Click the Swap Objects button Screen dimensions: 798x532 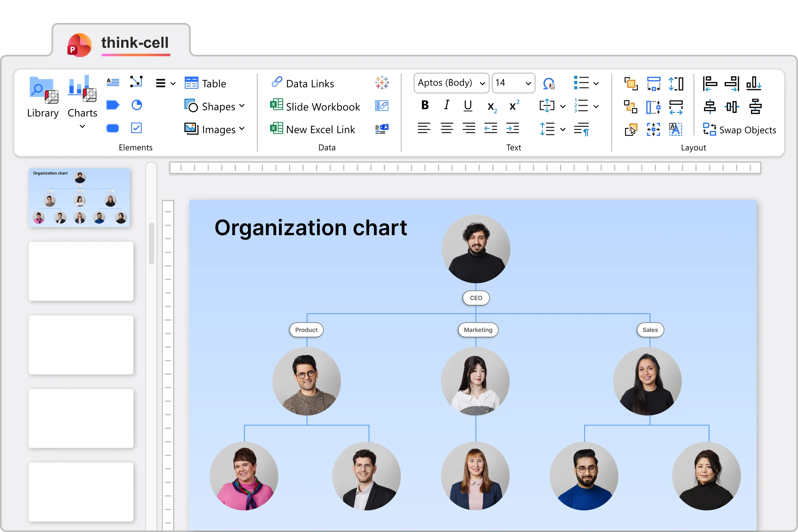(739, 130)
